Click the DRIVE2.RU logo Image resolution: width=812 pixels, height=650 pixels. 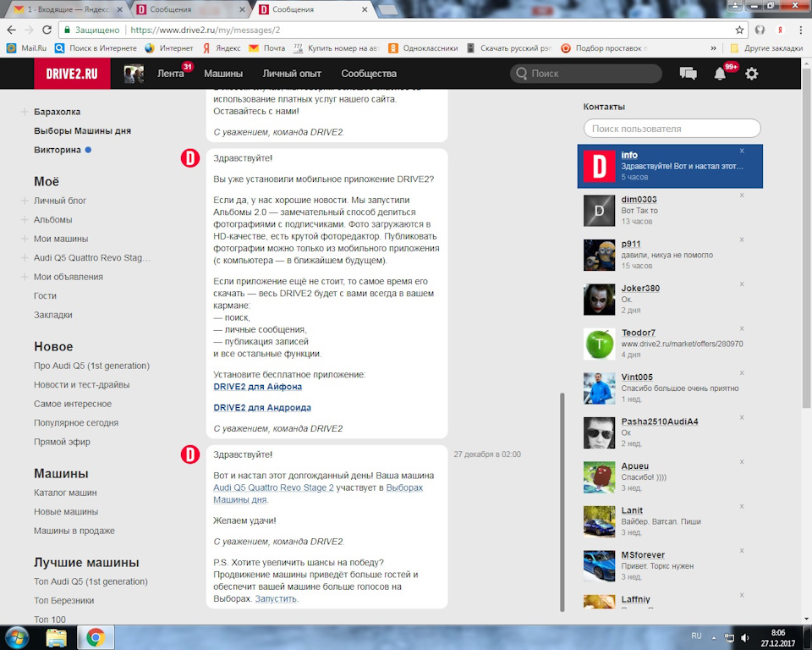[x=72, y=74]
